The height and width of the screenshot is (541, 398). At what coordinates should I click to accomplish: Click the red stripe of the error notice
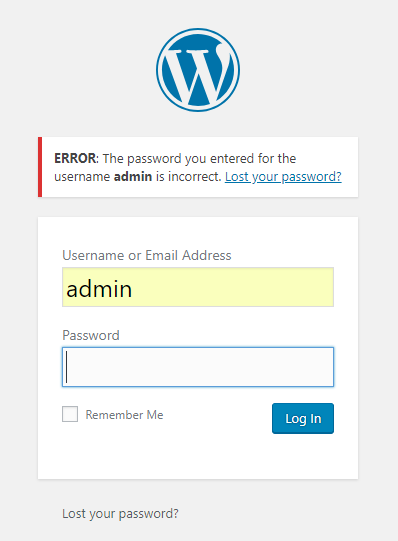40,167
